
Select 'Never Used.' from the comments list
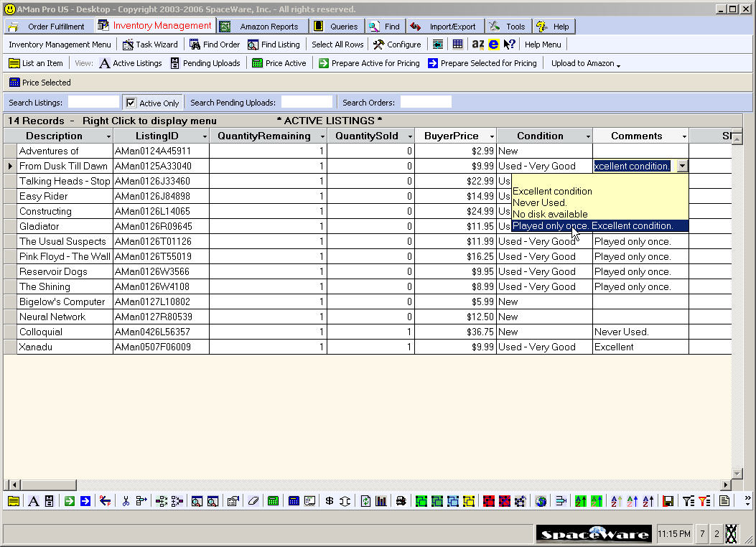pyautogui.click(x=540, y=202)
